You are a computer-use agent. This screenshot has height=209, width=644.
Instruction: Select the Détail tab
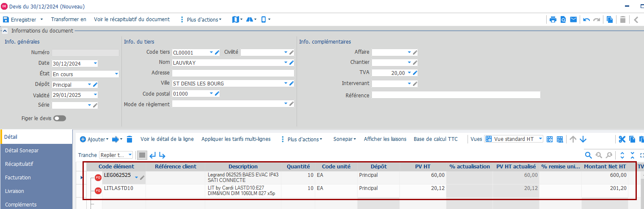36,137
